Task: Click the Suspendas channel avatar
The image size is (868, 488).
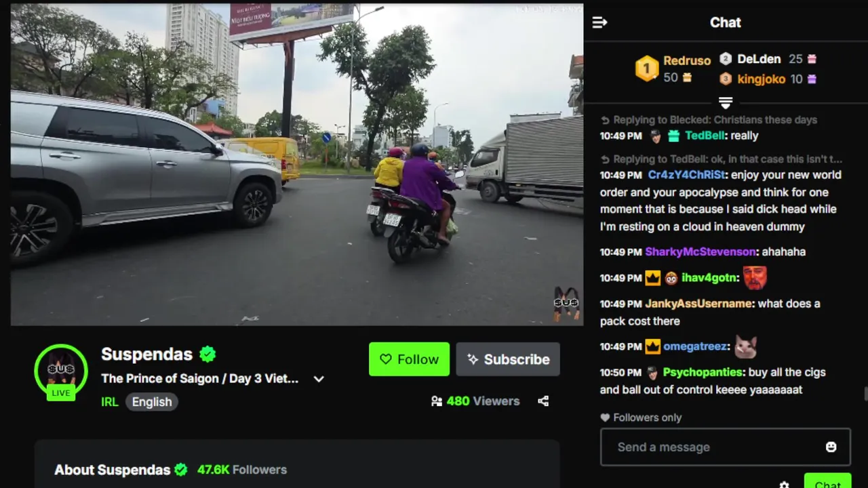Action: click(61, 371)
